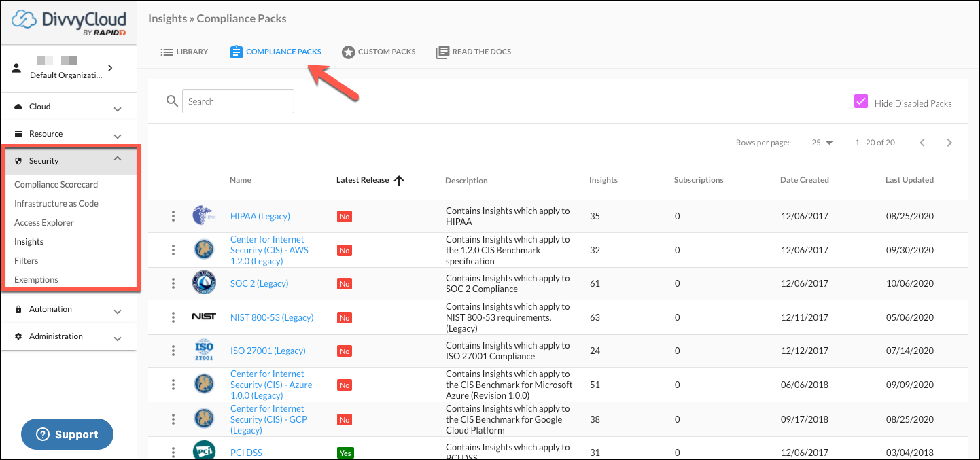Sort by the Date Created column header
The width and height of the screenshot is (980, 460).
pyautogui.click(x=805, y=180)
